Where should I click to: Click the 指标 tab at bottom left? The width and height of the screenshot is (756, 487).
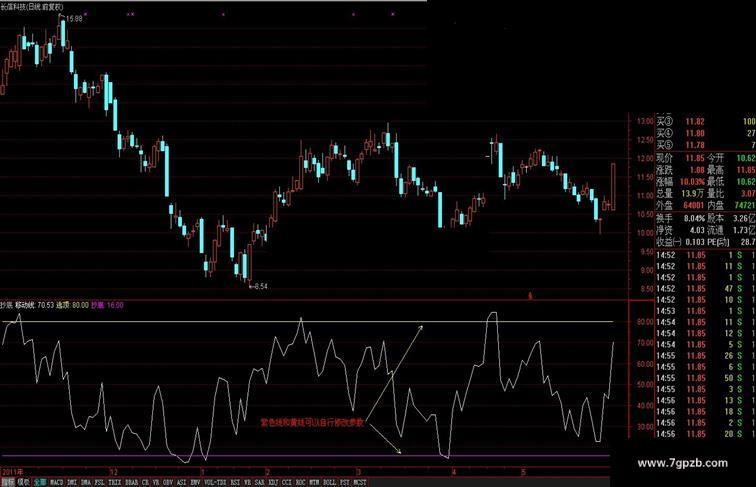click(x=8, y=482)
